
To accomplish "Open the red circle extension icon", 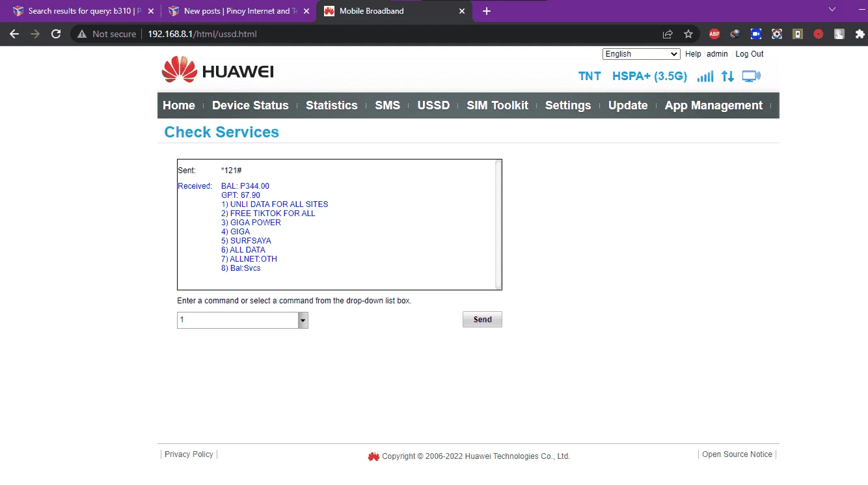I will tap(819, 34).
